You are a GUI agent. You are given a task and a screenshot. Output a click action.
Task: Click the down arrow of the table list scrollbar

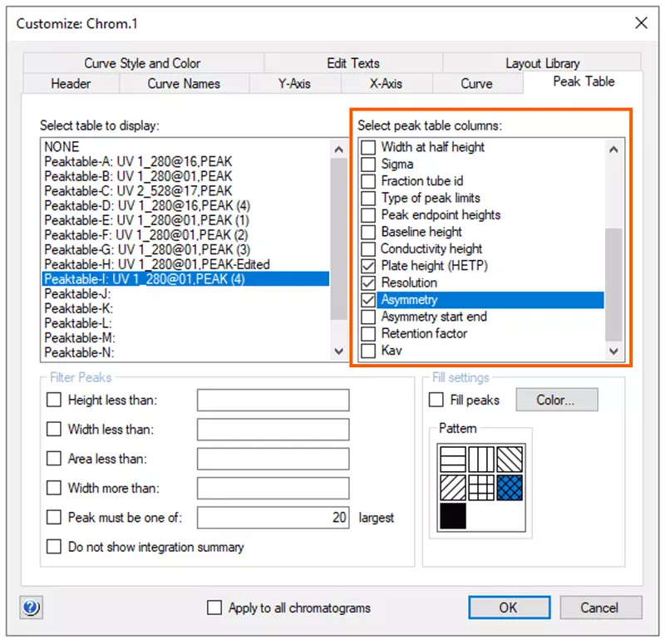pos(338,351)
